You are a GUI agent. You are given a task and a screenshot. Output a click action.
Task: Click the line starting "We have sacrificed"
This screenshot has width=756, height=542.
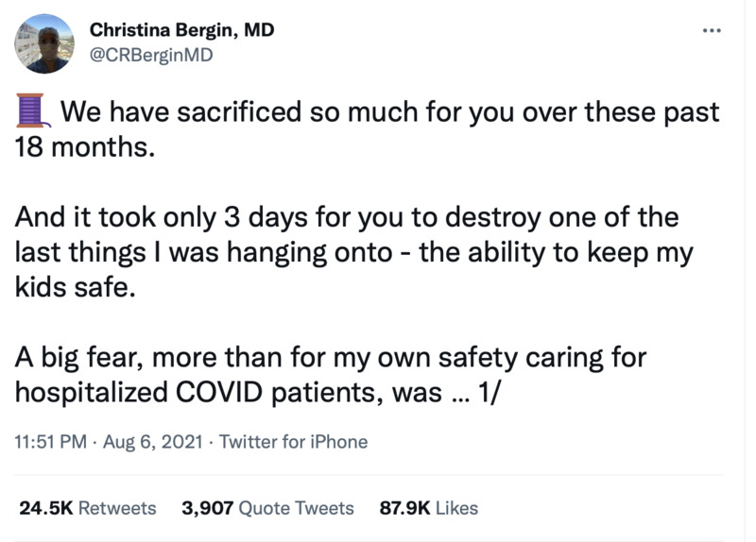pos(389,113)
